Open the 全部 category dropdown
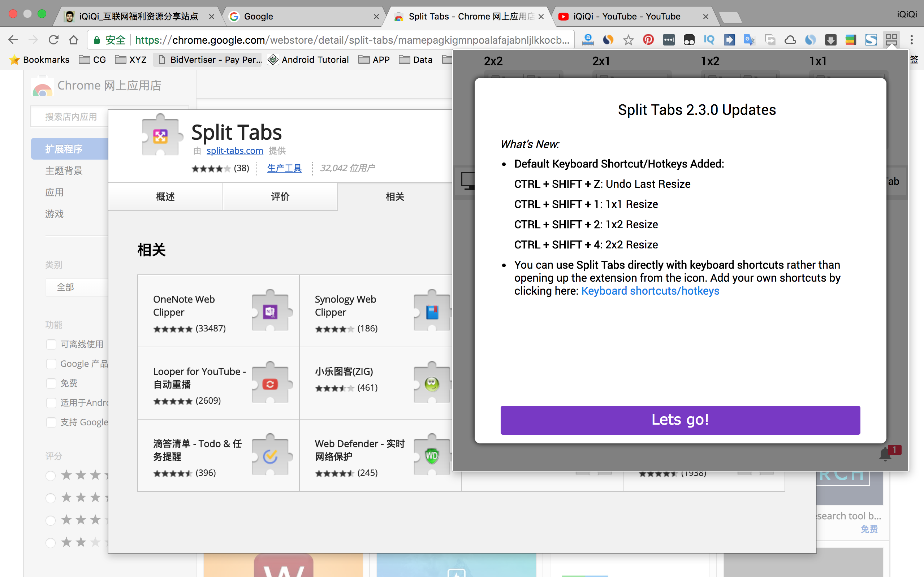This screenshot has width=924, height=577. 77,287
